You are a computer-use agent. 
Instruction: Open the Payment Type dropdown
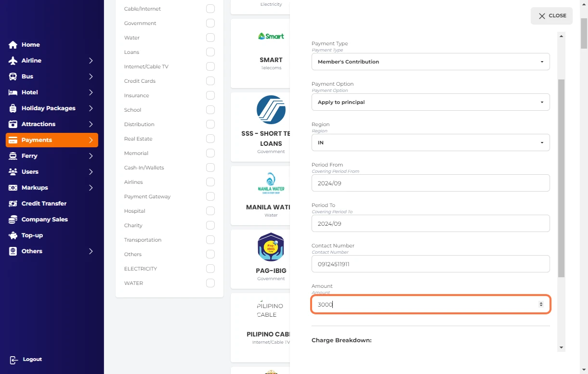(x=430, y=62)
